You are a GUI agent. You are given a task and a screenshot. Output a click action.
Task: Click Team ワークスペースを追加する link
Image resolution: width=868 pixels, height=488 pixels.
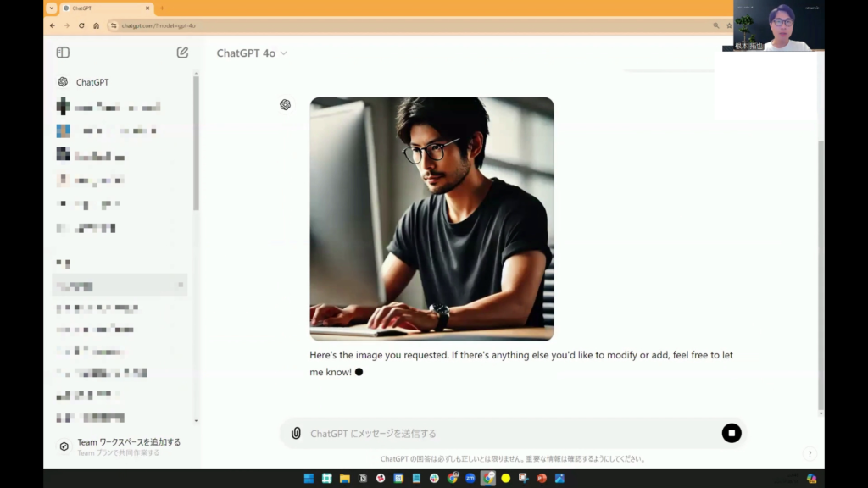pyautogui.click(x=128, y=442)
